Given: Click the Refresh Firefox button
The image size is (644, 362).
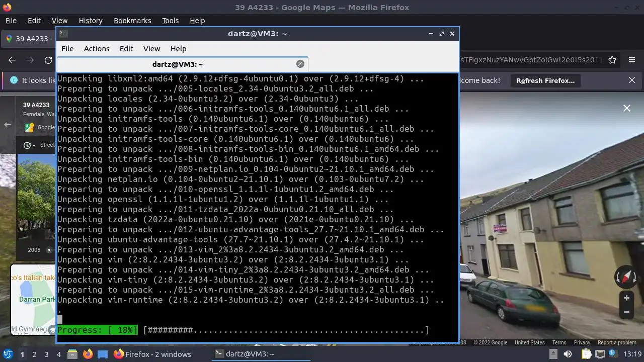Looking at the screenshot, I should (545, 80).
